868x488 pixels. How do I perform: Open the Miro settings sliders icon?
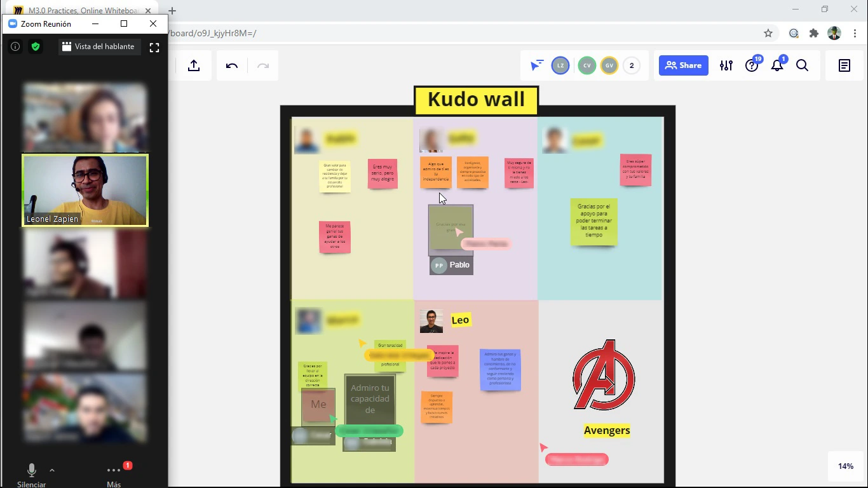pos(726,65)
